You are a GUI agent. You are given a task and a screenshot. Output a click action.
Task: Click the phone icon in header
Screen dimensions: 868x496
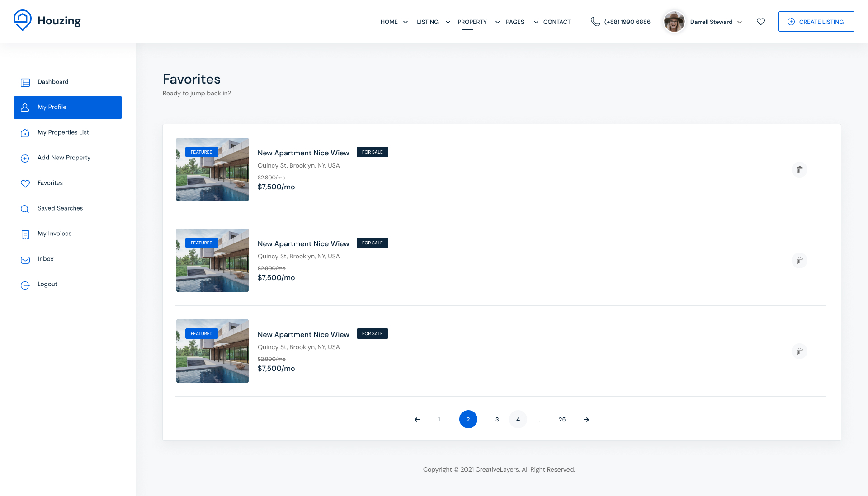595,22
